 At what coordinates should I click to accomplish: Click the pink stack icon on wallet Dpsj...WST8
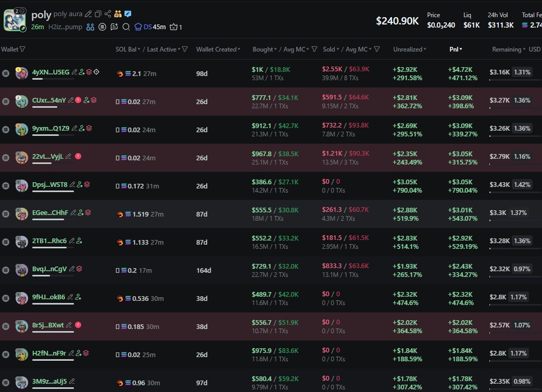tap(88, 184)
